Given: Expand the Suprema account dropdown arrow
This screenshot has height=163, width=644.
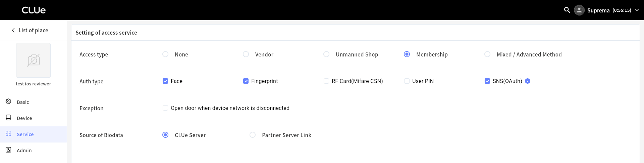Looking at the screenshot, I should pos(637,10).
